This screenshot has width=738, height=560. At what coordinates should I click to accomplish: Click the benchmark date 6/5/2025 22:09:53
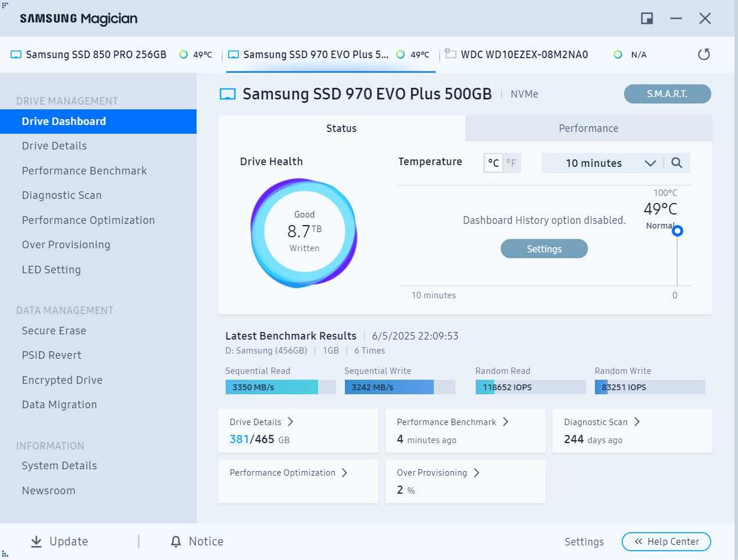[x=415, y=336]
